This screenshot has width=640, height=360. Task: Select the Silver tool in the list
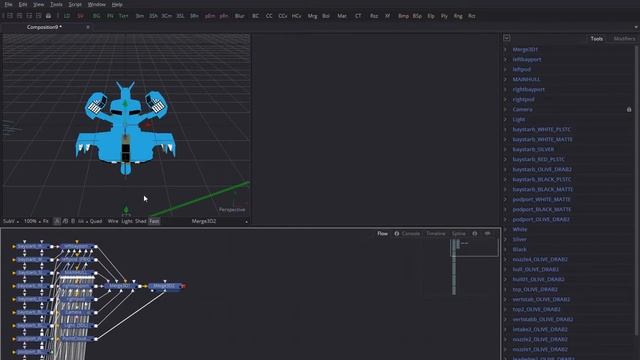click(x=520, y=239)
